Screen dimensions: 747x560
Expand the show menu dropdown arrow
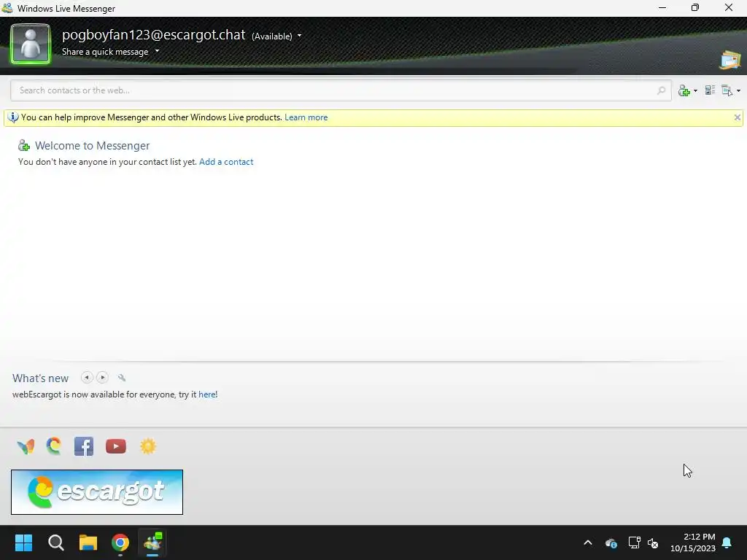tap(738, 91)
